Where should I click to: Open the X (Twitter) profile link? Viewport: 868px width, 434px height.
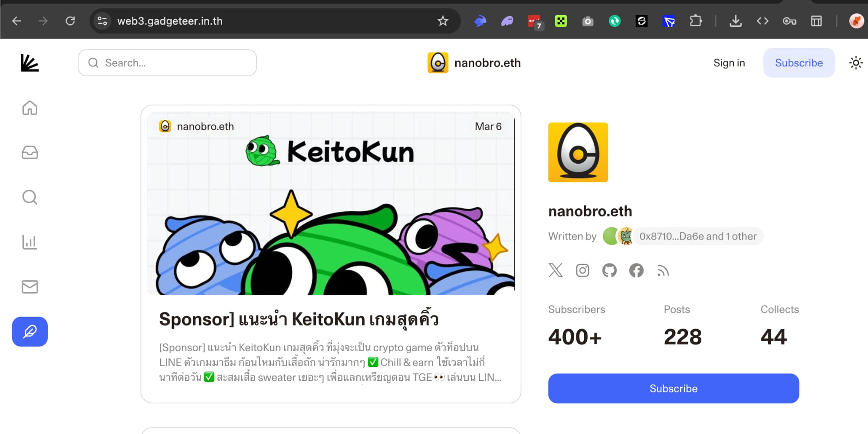[x=556, y=270]
